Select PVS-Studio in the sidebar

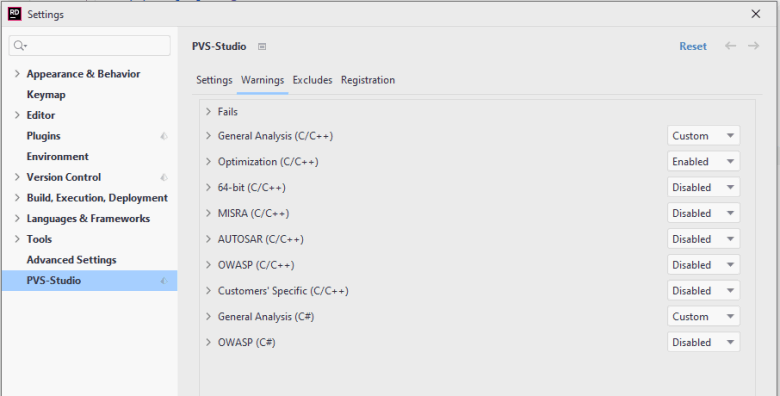tap(90, 281)
